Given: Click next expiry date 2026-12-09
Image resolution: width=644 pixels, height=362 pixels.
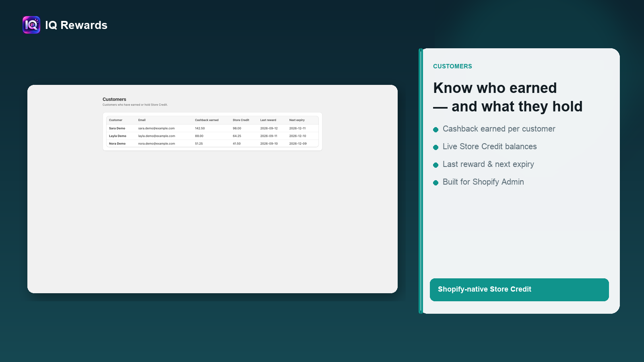Looking at the screenshot, I should 298,144.
